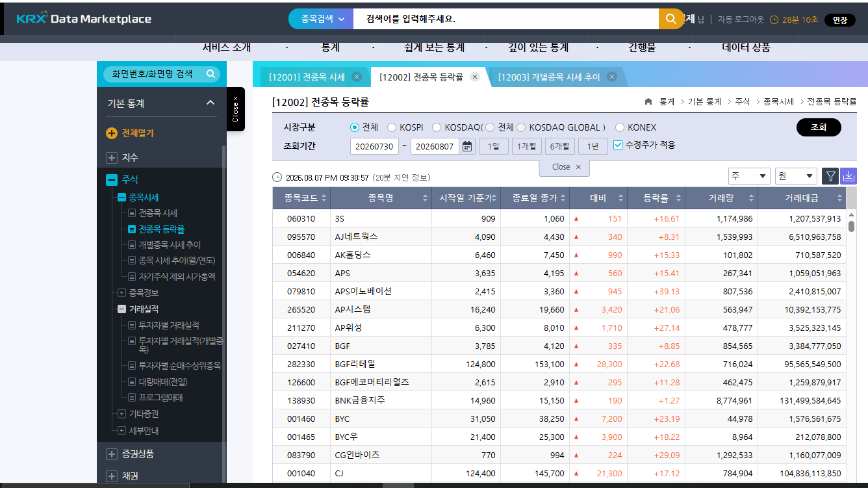
Task: Open the 깊이 있는 통계 menu
Action: tap(538, 47)
